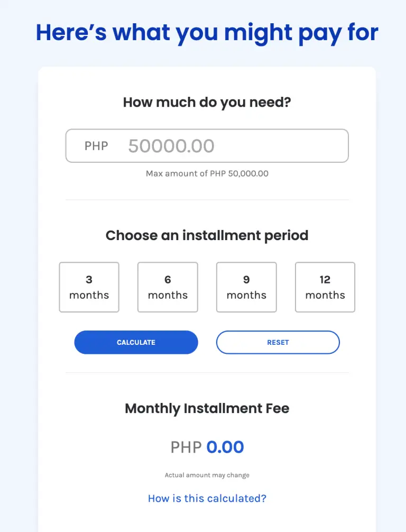Choose the 6 months installment option
406x532 pixels.
[x=168, y=287]
